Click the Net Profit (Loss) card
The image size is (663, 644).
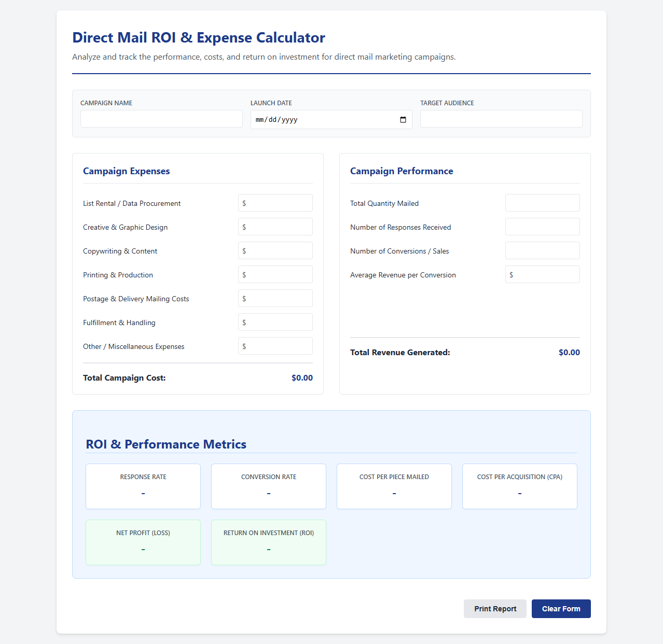click(x=143, y=542)
